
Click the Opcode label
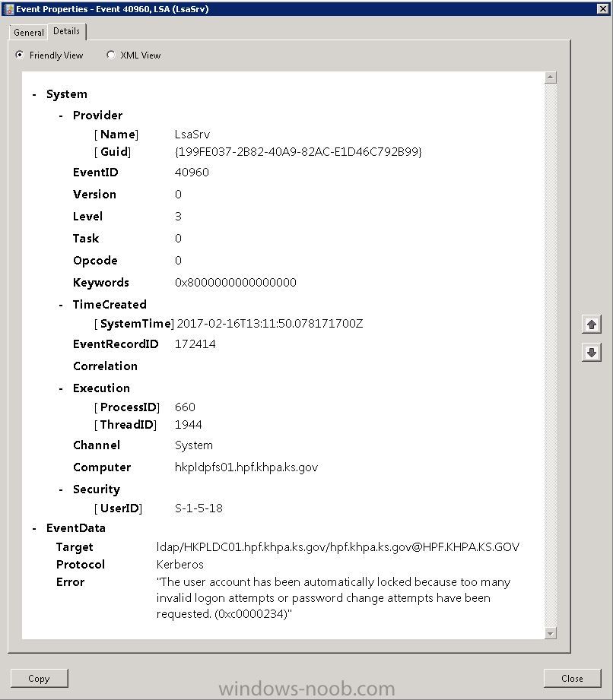tap(95, 261)
